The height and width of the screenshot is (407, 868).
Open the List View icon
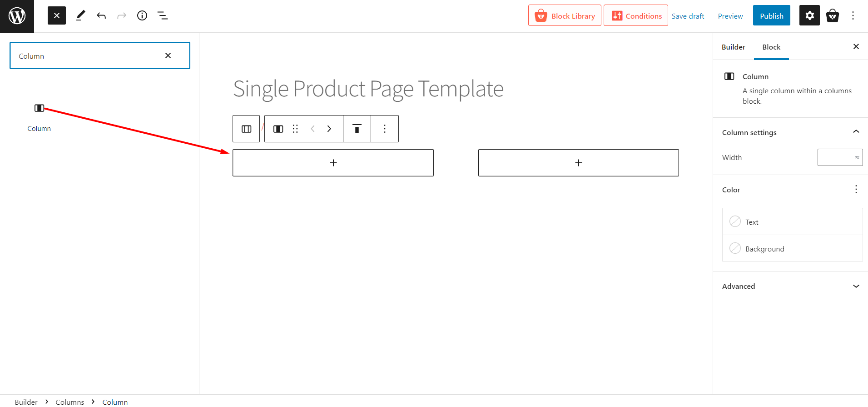tap(163, 15)
